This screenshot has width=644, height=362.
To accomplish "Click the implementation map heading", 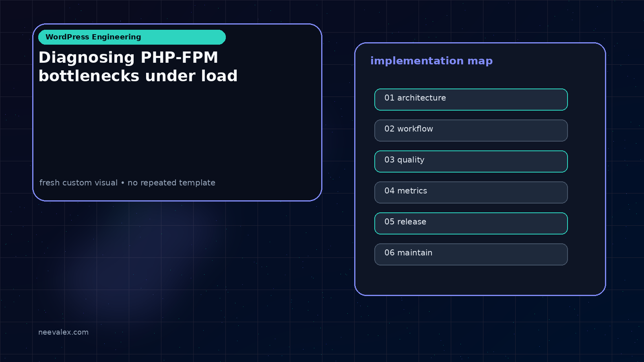I will [x=431, y=61].
